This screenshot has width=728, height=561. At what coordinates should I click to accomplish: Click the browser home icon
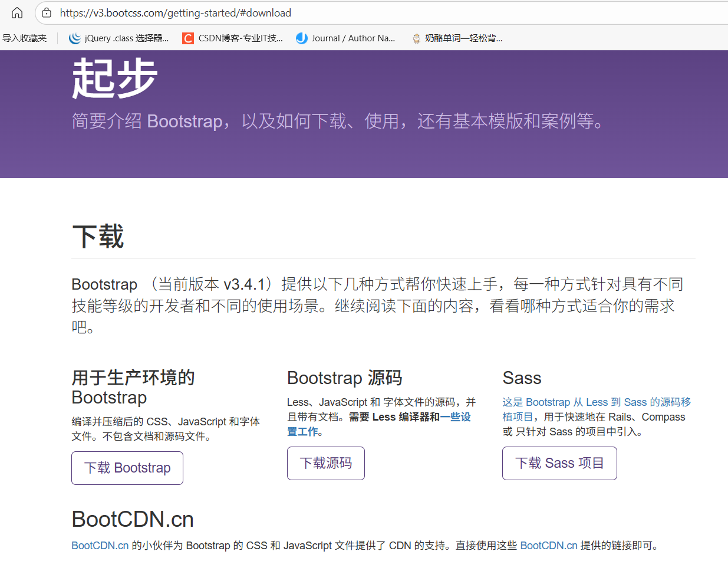(17, 13)
